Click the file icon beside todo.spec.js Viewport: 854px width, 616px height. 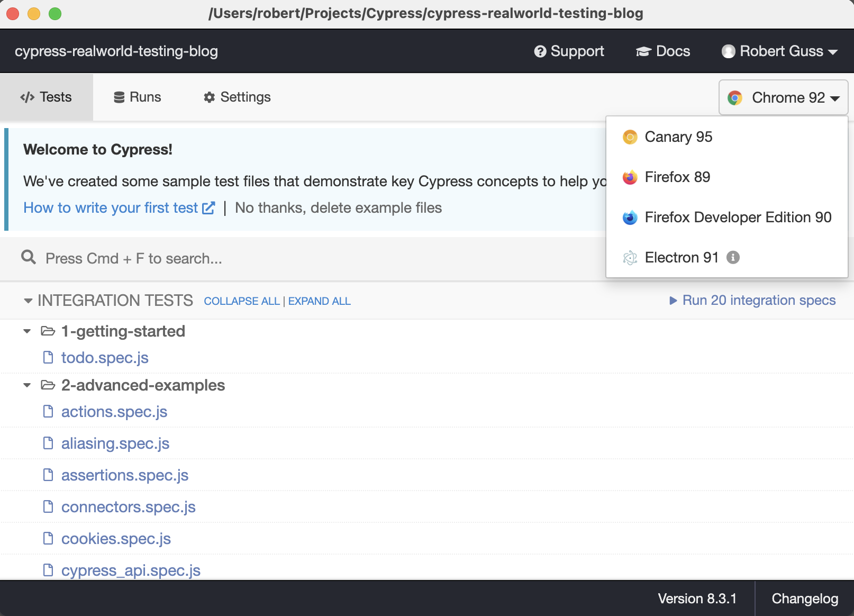(48, 358)
